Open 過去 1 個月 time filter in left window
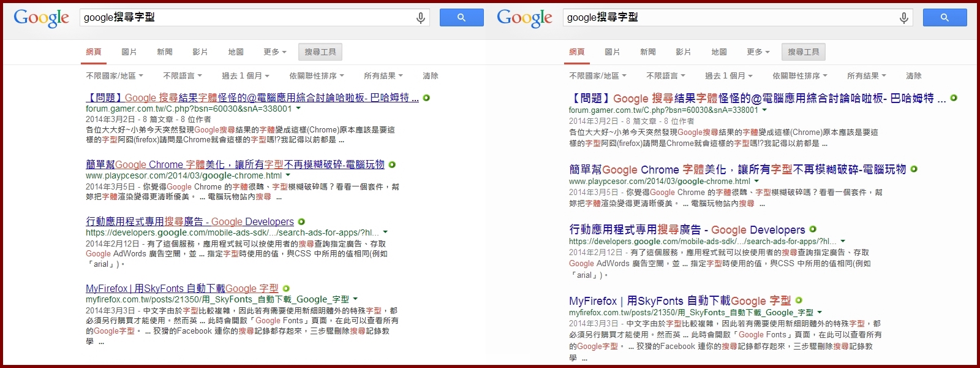Image resolution: width=980 pixels, height=368 pixels. click(x=246, y=76)
